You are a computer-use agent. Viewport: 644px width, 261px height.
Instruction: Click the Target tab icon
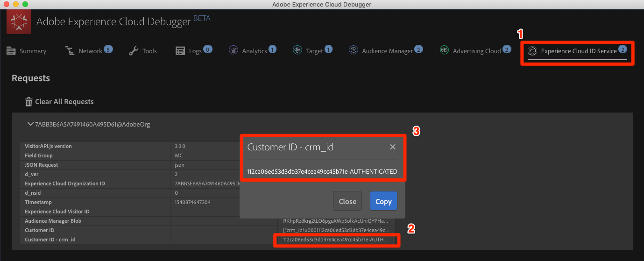coord(297,50)
